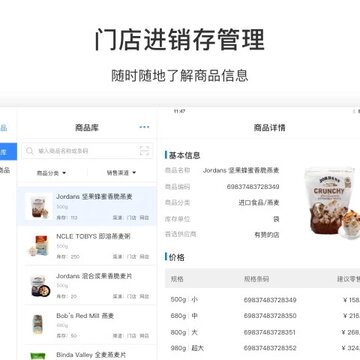The image size is (360, 360).
Task: Click the stock value 库存: 250
Action: coord(68,257)
